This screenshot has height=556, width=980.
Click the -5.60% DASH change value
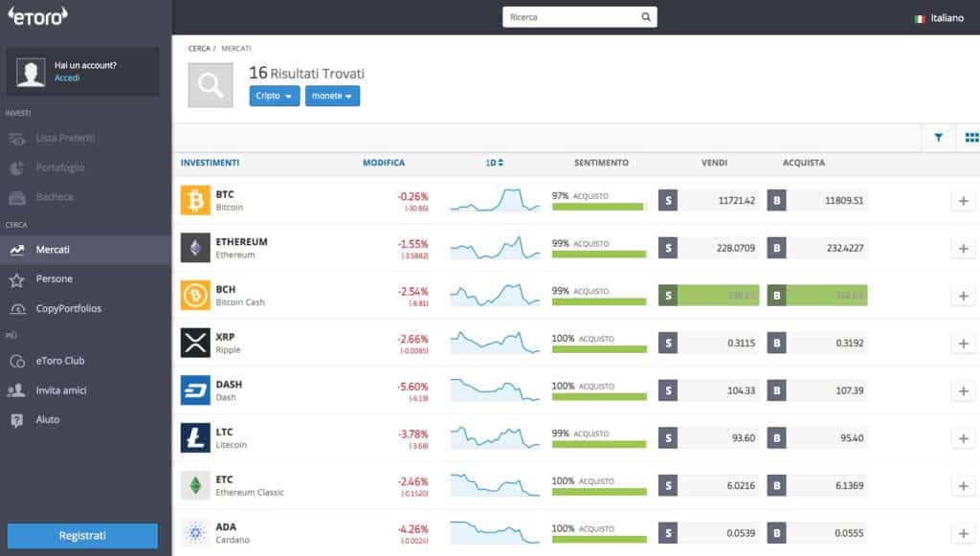(x=412, y=387)
